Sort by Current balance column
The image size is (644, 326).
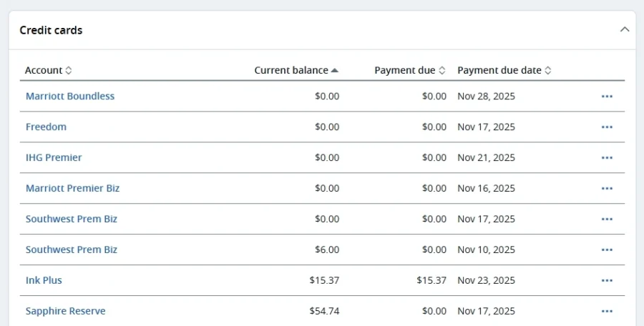point(296,71)
